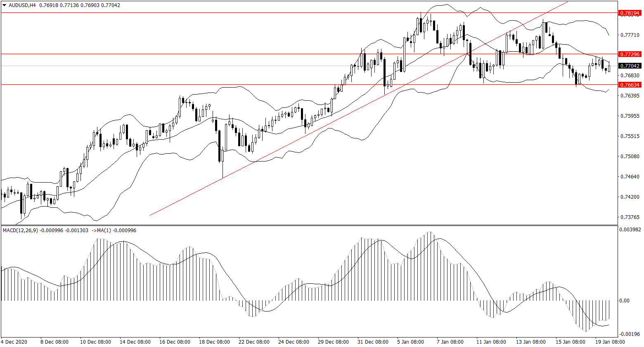This screenshot has width=644, height=347.
Task: Click the black current price label 0.77042
Action: (630, 66)
